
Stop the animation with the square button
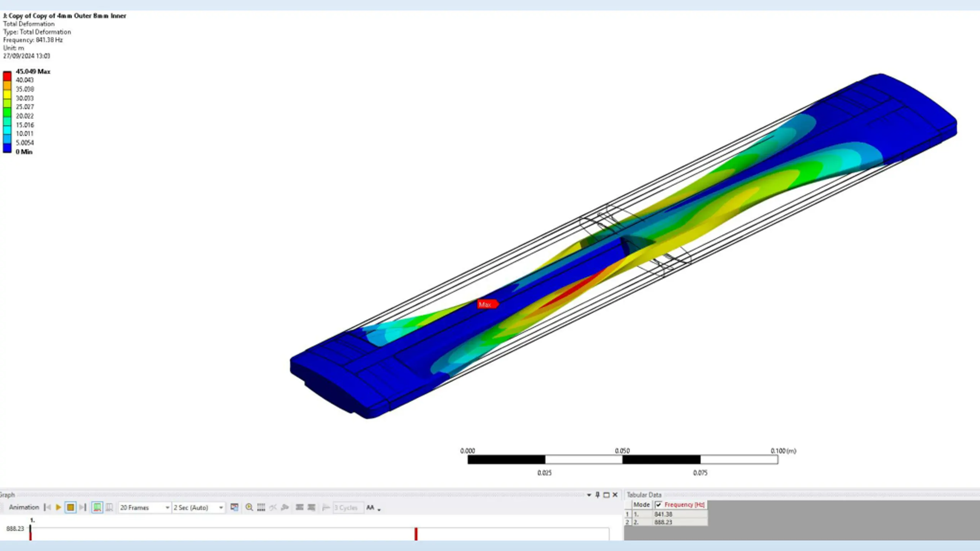[x=70, y=507]
